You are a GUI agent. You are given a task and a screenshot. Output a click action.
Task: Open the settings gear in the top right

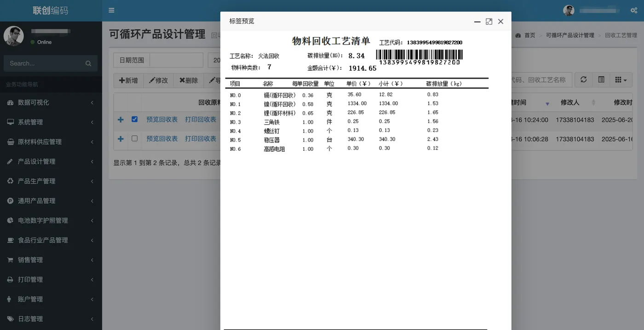coord(633,10)
